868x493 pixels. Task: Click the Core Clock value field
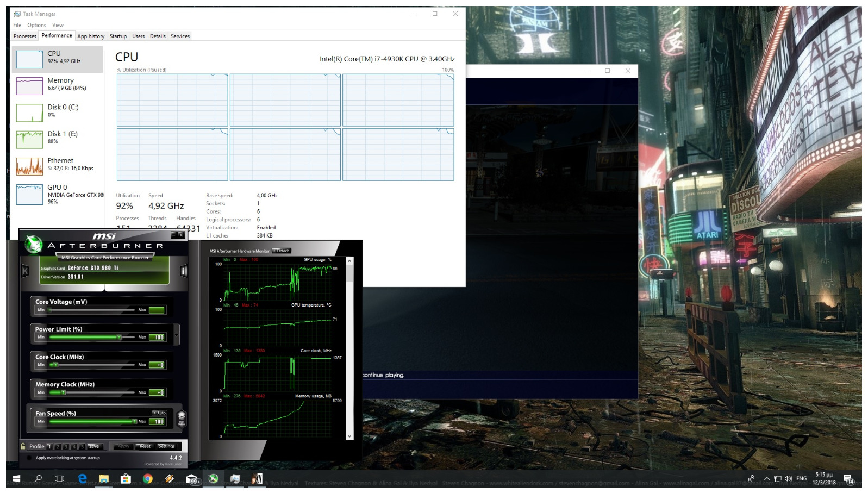pyautogui.click(x=157, y=365)
